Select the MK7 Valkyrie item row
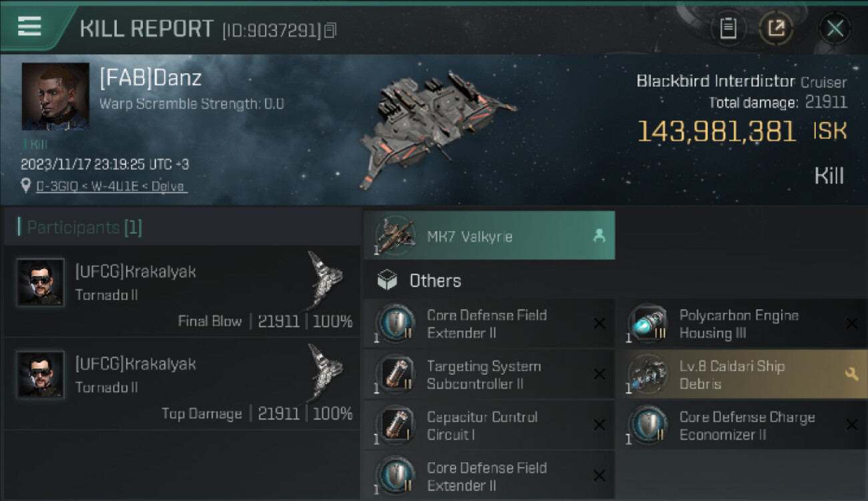This screenshot has height=501, width=868. click(489, 236)
